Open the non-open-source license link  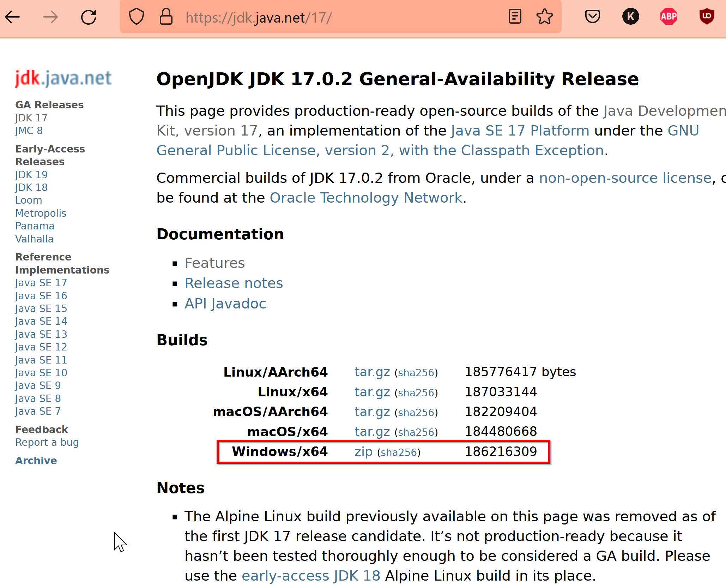[x=625, y=178]
